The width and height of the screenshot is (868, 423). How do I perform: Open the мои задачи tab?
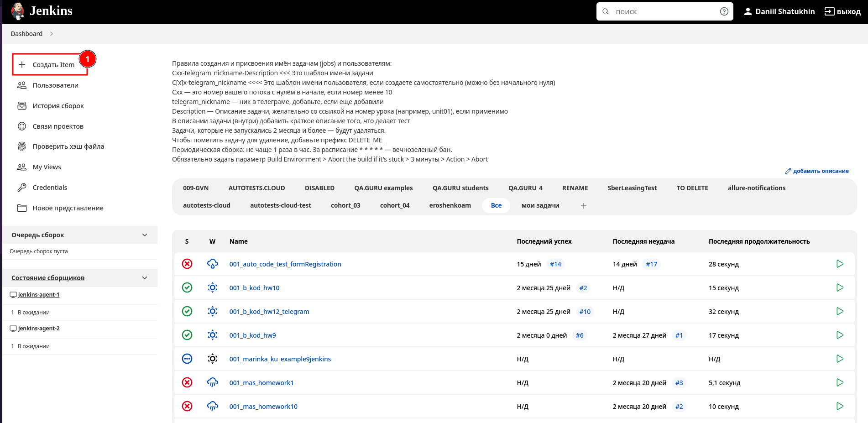(540, 205)
